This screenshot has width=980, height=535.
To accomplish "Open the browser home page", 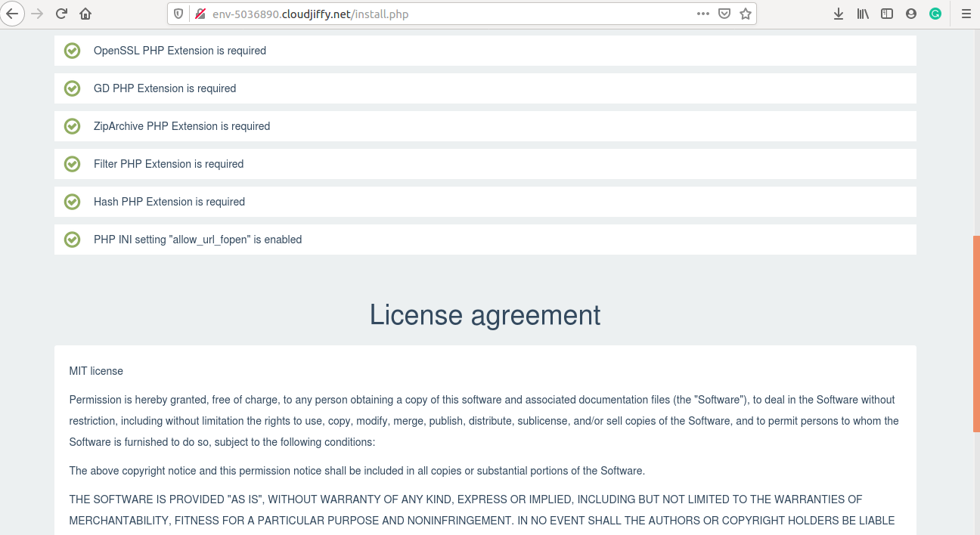I will pyautogui.click(x=85, y=14).
